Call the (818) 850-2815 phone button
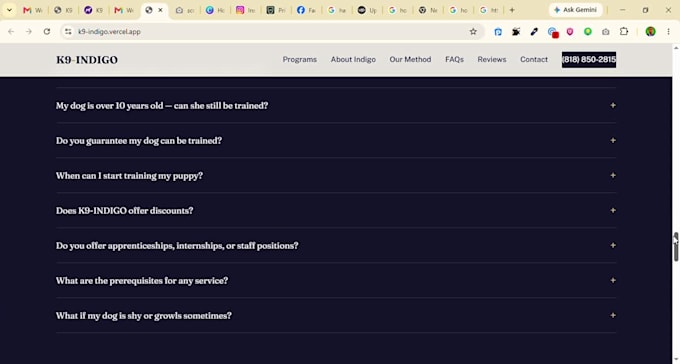The height and width of the screenshot is (364, 680). point(588,59)
